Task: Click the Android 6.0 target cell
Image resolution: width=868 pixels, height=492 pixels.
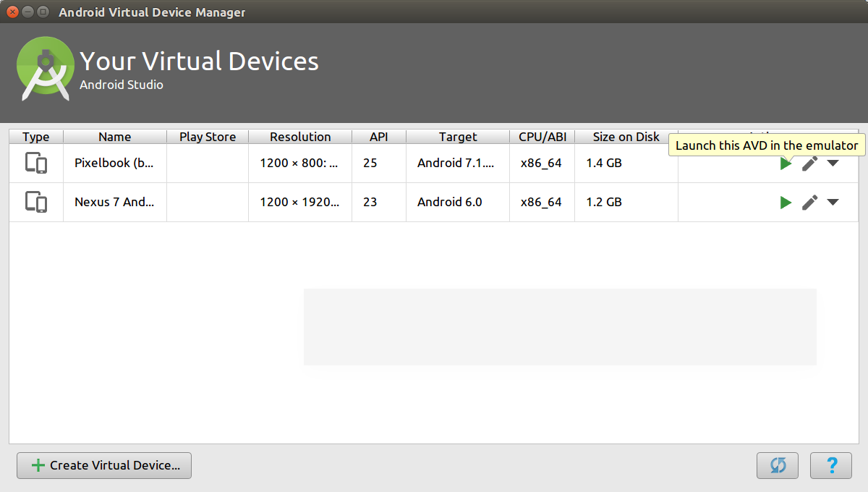Action: coord(458,203)
